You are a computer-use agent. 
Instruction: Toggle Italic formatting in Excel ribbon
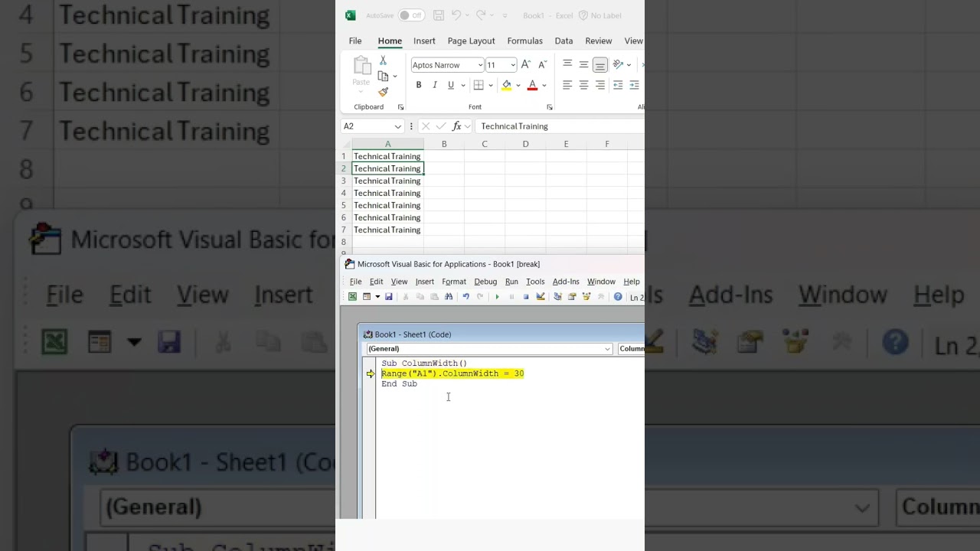coord(435,85)
